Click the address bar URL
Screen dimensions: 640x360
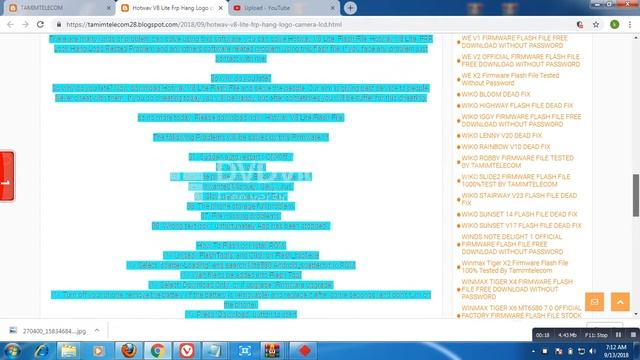coord(204,24)
